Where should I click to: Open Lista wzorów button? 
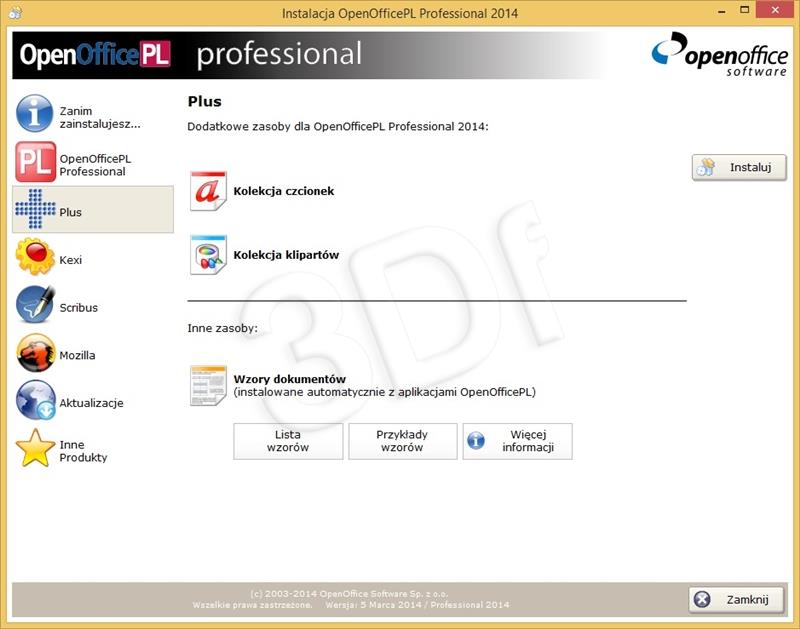288,441
